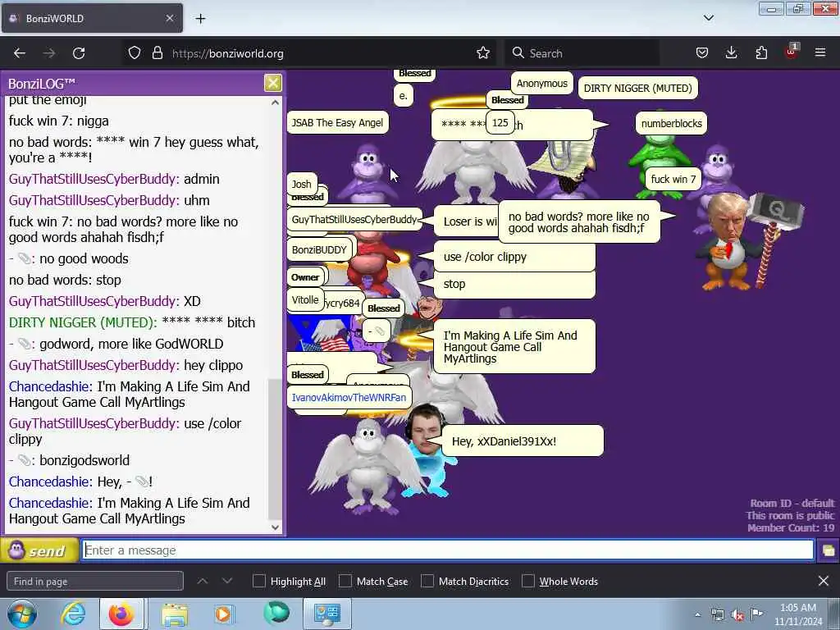Open the Action Center flag icon

pos(757,614)
